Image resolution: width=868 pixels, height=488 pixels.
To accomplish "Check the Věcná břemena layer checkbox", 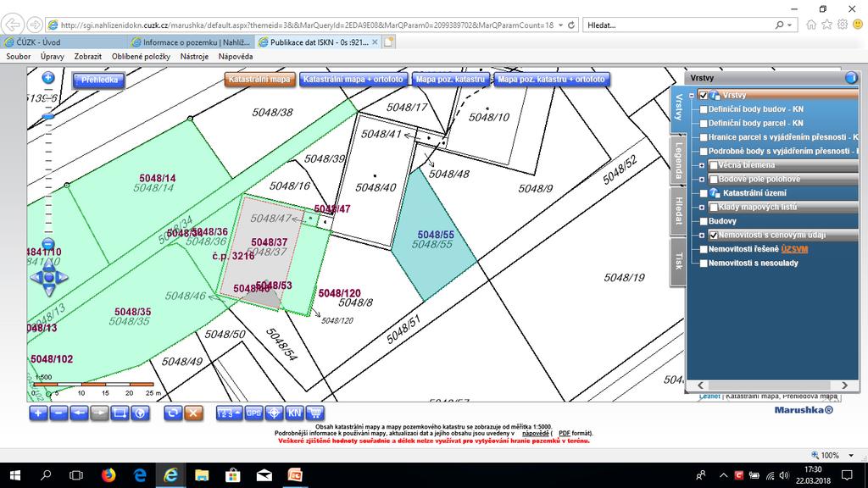I will (714, 165).
